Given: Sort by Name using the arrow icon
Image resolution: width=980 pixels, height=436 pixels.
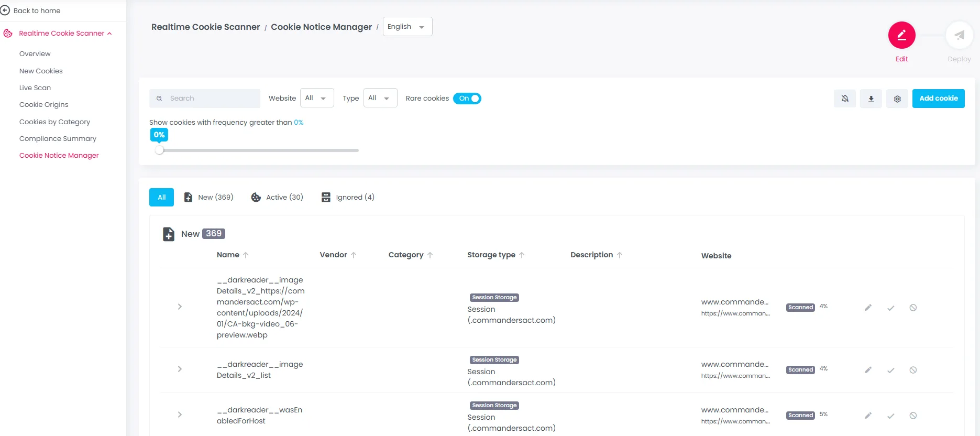Looking at the screenshot, I should (246, 255).
